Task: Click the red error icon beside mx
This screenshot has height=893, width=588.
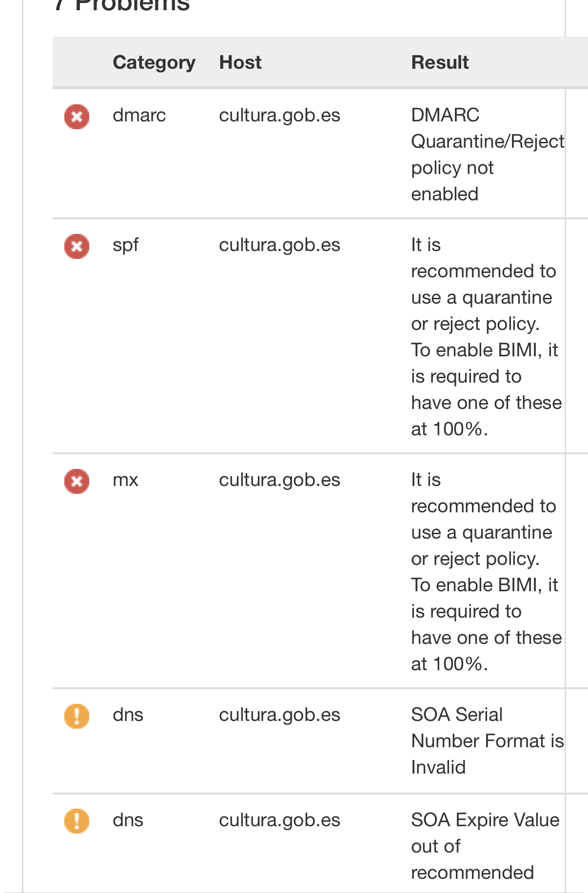Action: [x=76, y=481]
